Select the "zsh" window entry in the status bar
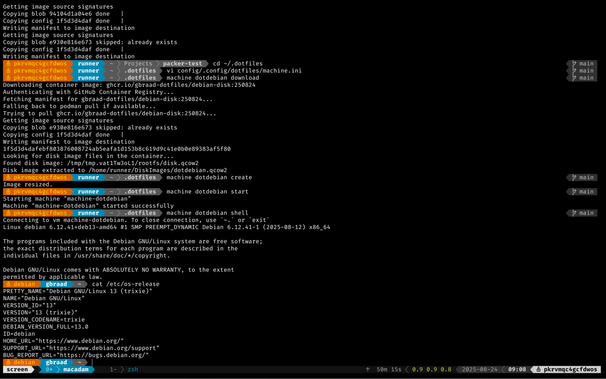This screenshot has height=379, width=606. (x=133, y=369)
